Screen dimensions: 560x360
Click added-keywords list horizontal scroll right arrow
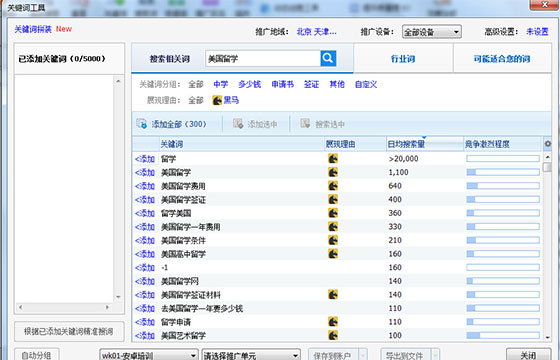(x=107, y=307)
